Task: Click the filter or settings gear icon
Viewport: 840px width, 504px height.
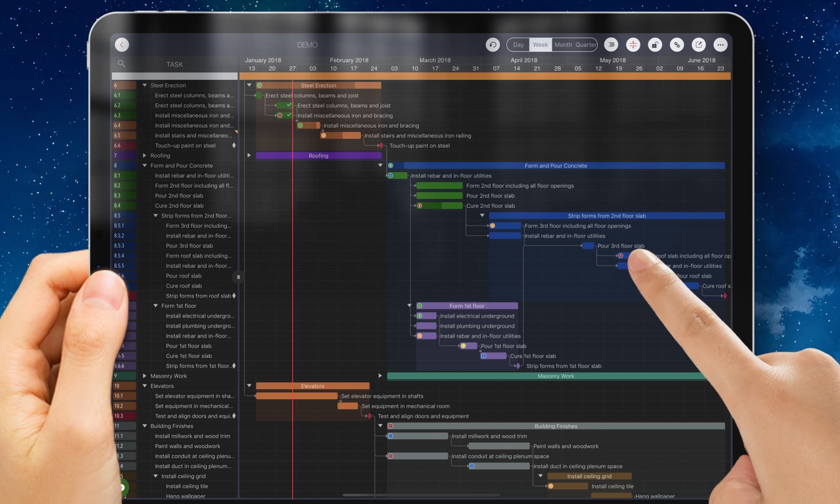Action: tap(633, 45)
